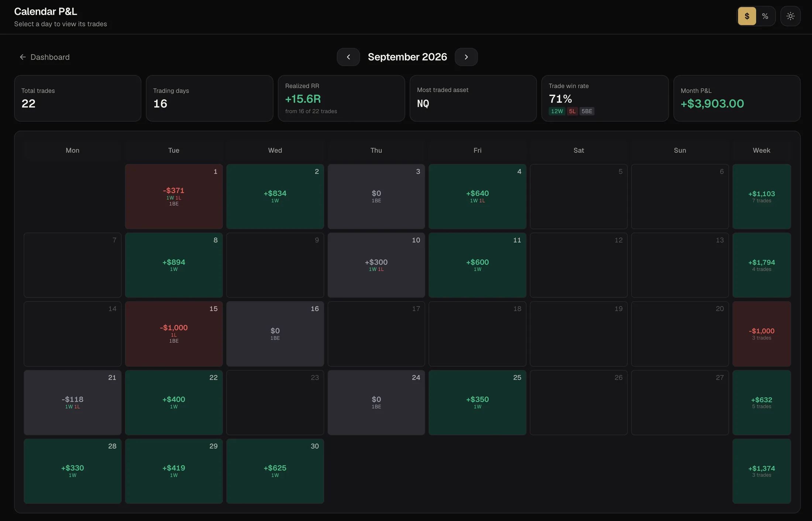Click the Trading days 16 card
Screen dimensions: 812x521
point(209,98)
